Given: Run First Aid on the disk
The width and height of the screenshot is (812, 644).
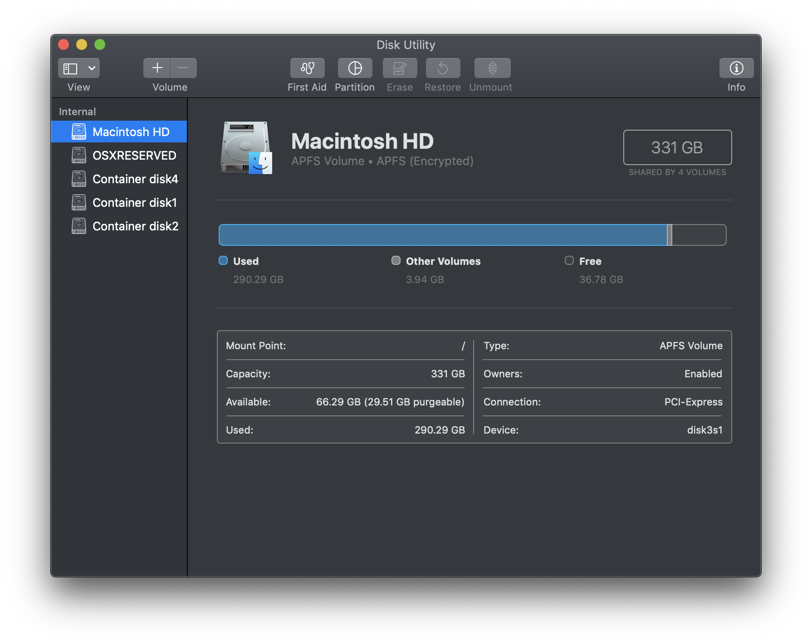Looking at the screenshot, I should point(308,68).
